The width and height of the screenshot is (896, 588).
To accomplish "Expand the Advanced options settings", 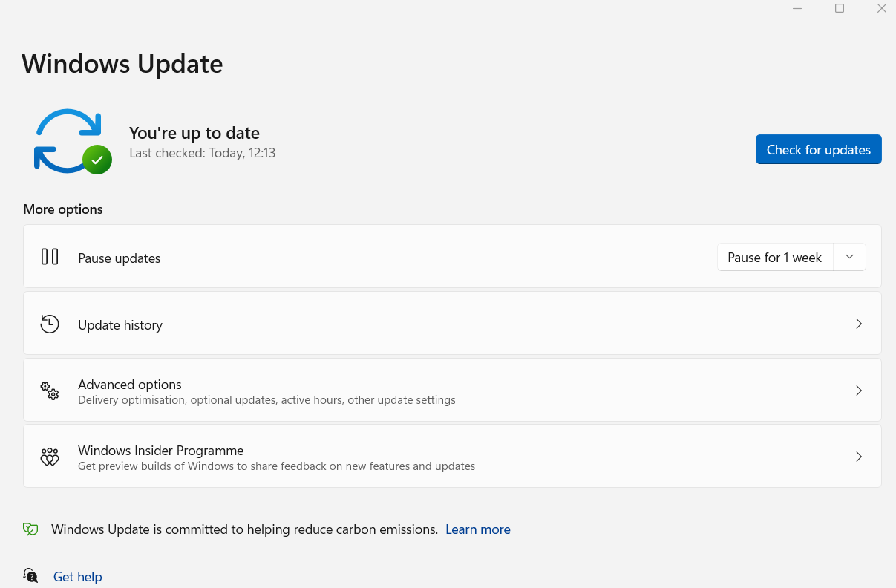I will (859, 391).
